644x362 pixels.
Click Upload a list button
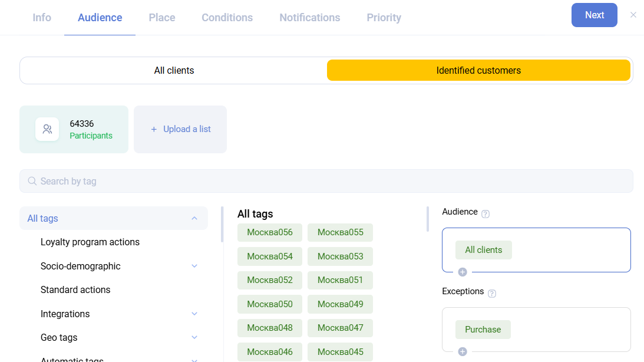(x=180, y=129)
